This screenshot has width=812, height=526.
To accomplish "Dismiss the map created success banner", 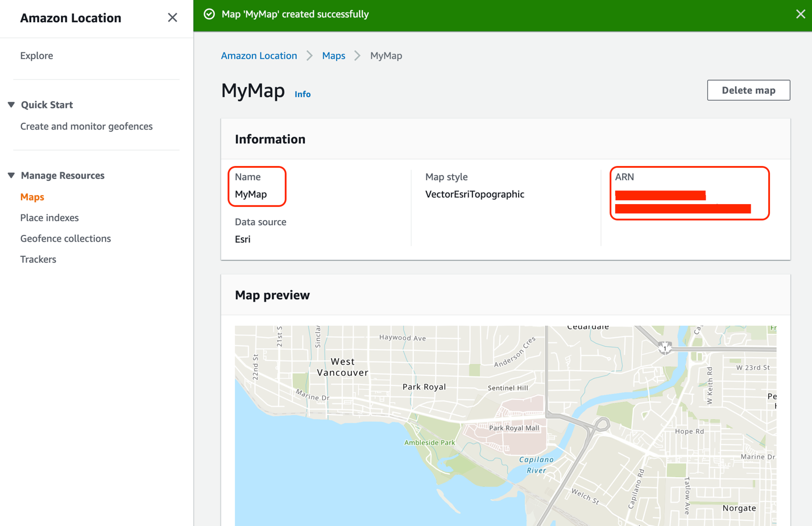I will (800, 14).
